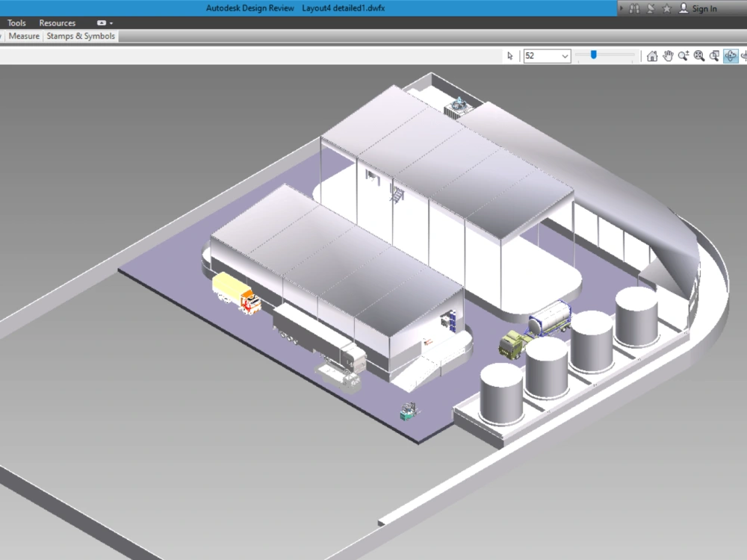Click the satellite dish communication icon
Viewport: 747px width, 560px height.
[650, 8]
